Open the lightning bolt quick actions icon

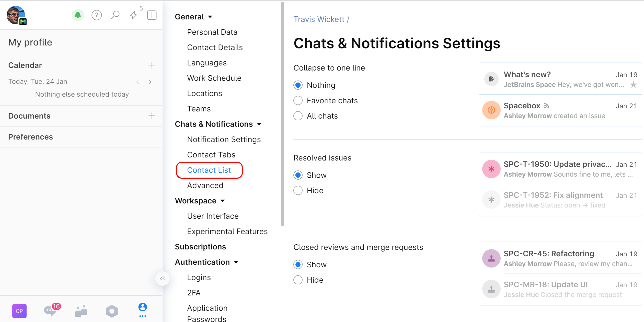pos(133,15)
